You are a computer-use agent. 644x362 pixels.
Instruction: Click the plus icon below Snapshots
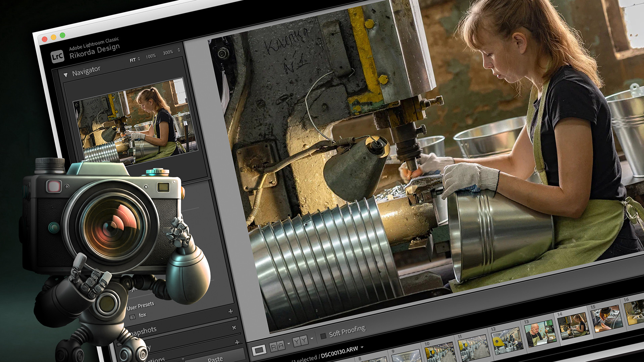click(x=237, y=342)
